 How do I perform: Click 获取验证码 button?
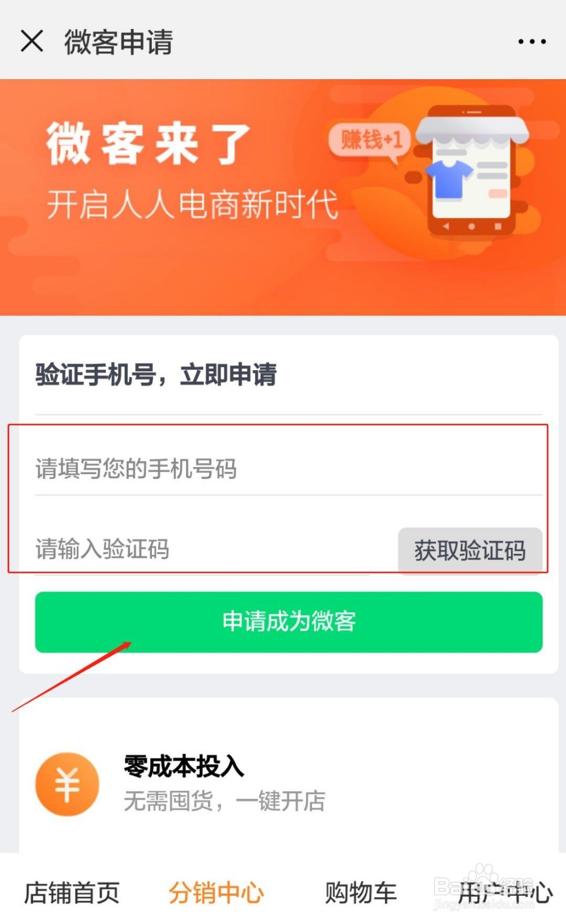[x=470, y=550]
